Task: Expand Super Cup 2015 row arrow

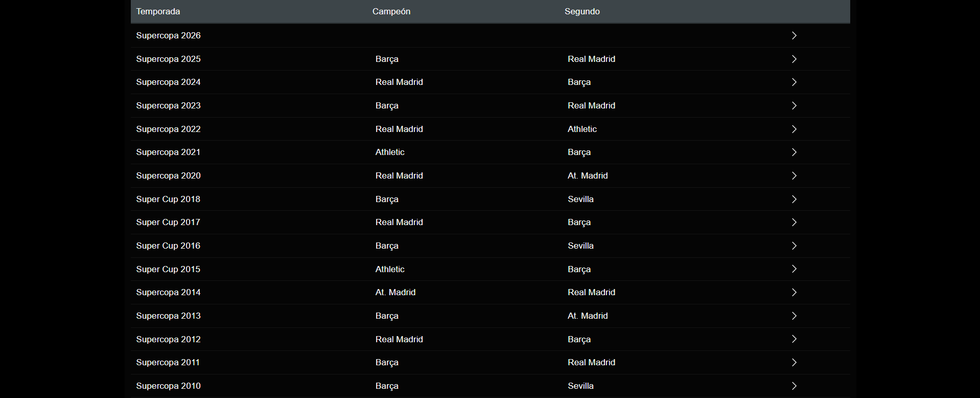Action: [x=794, y=269]
